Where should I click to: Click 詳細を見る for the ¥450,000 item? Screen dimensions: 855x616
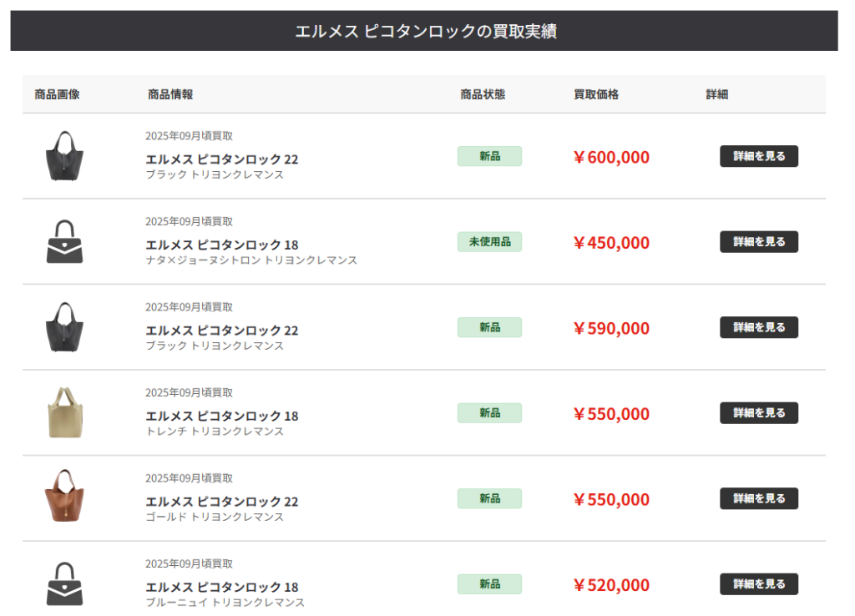coord(758,242)
